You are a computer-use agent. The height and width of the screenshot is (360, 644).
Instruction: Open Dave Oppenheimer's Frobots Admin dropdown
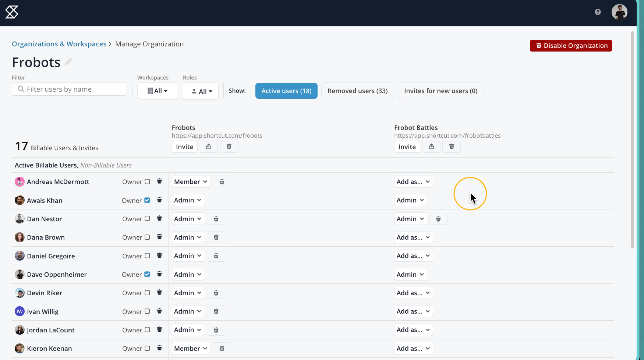[188, 275]
